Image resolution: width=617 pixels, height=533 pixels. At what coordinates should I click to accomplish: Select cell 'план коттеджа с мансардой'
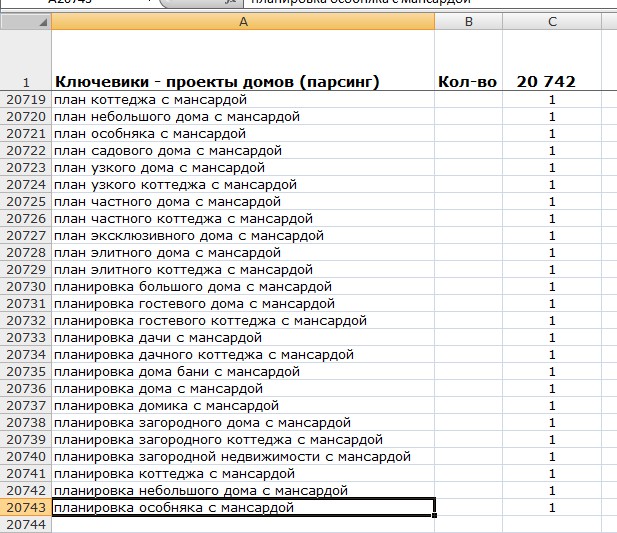[243, 100]
